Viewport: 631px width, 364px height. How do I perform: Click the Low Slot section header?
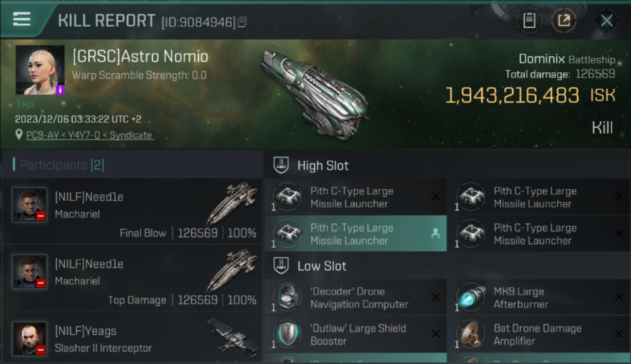(322, 266)
